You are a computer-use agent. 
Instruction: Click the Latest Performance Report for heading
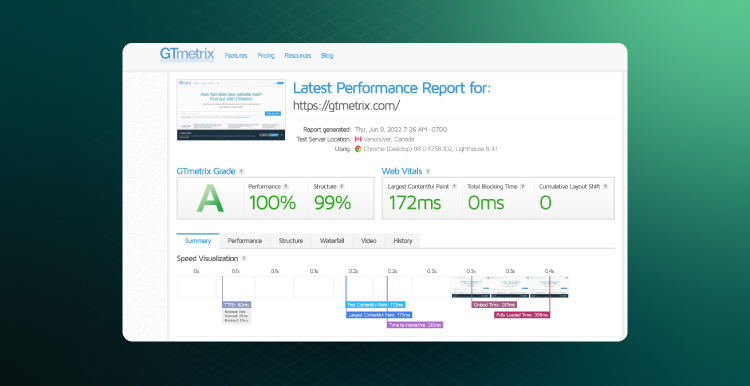coord(392,88)
